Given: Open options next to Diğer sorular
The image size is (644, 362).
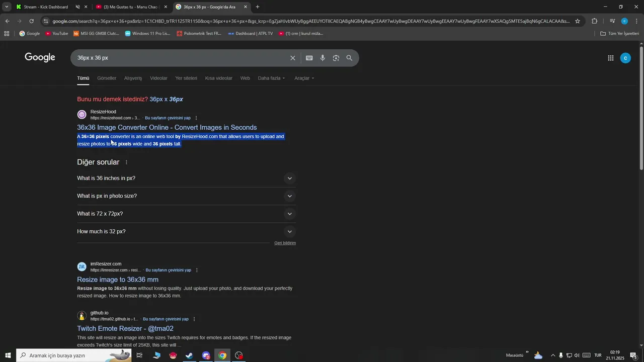Looking at the screenshot, I should click(126, 162).
